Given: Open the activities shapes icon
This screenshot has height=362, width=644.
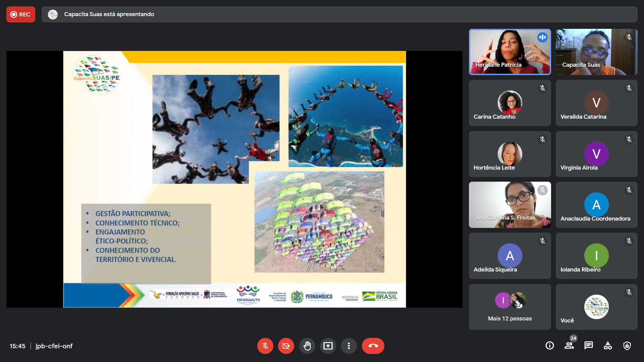Looking at the screenshot, I should [x=608, y=346].
